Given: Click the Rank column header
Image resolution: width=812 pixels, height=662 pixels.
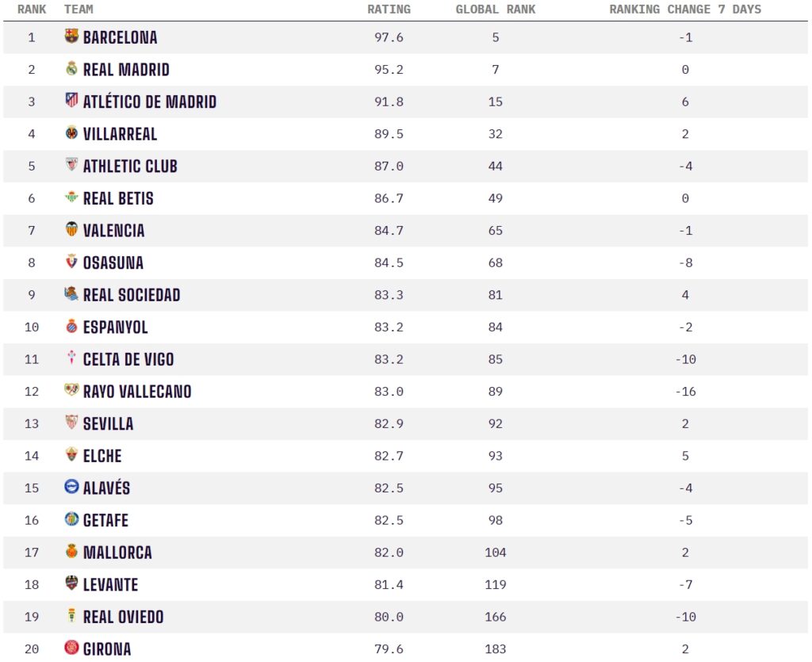Looking at the screenshot, I should (x=32, y=10).
